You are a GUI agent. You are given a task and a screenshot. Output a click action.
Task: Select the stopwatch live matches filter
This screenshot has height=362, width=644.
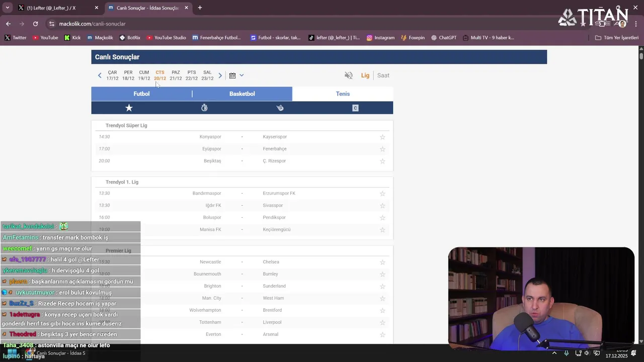(x=204, y=108)
